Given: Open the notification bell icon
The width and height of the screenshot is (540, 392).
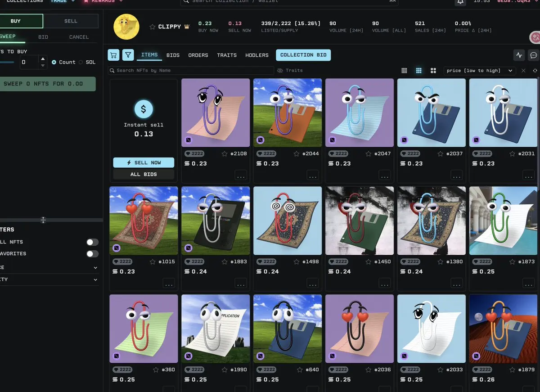Looking at the screenshot, I should (460, 2).
